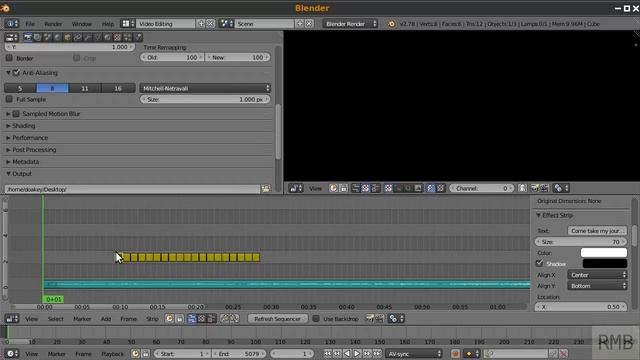The width and height of the screenshot is (640, 360).
Task: Enable Full Sample checkbox
Action: point(9,99)
